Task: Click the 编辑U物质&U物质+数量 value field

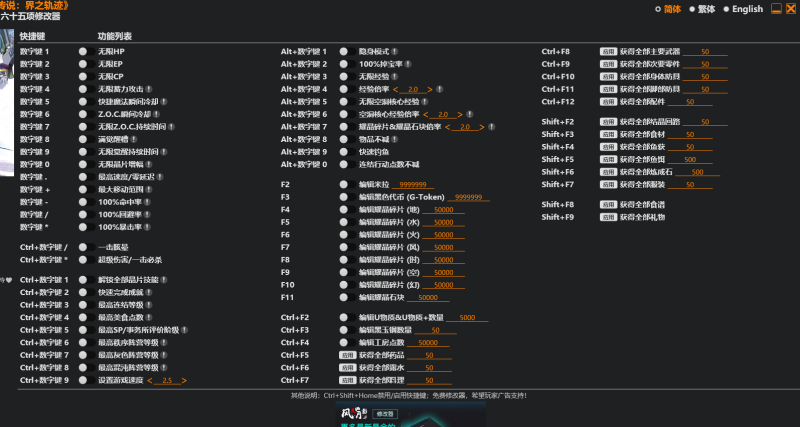Action: click(x=467, y=318)
